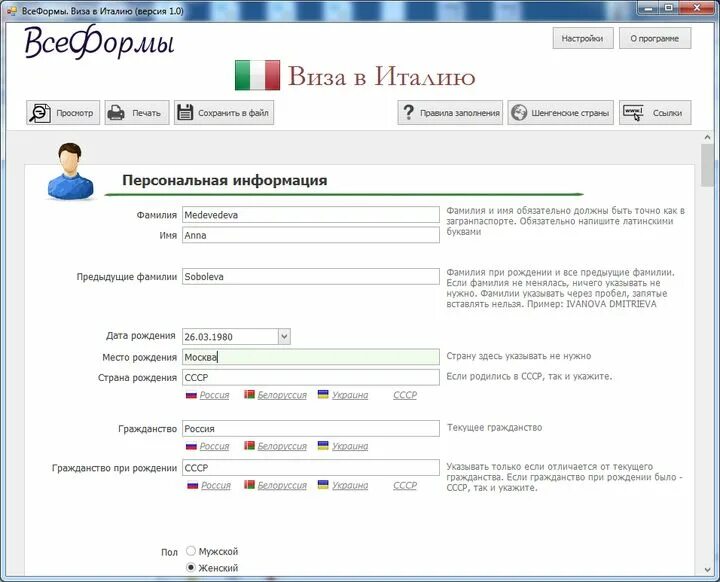Click hint text Текущее гражданство
This screenshot has width=720, height=582.
[494, 427]
